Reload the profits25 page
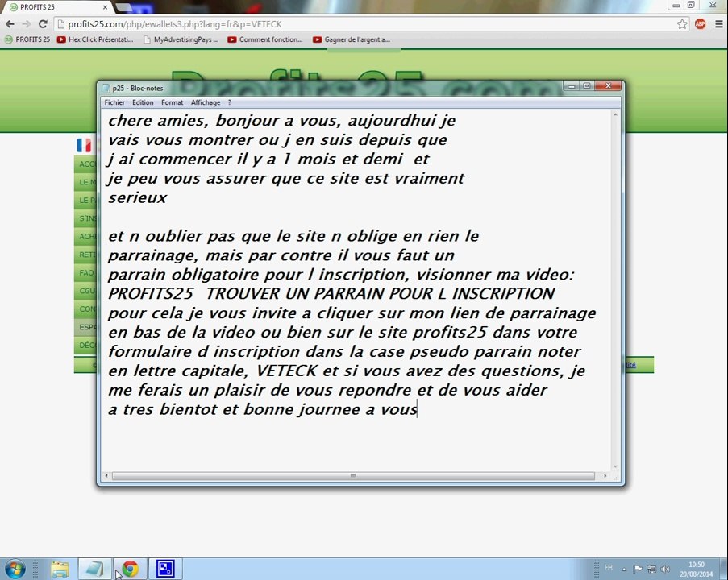 (43, 24)
